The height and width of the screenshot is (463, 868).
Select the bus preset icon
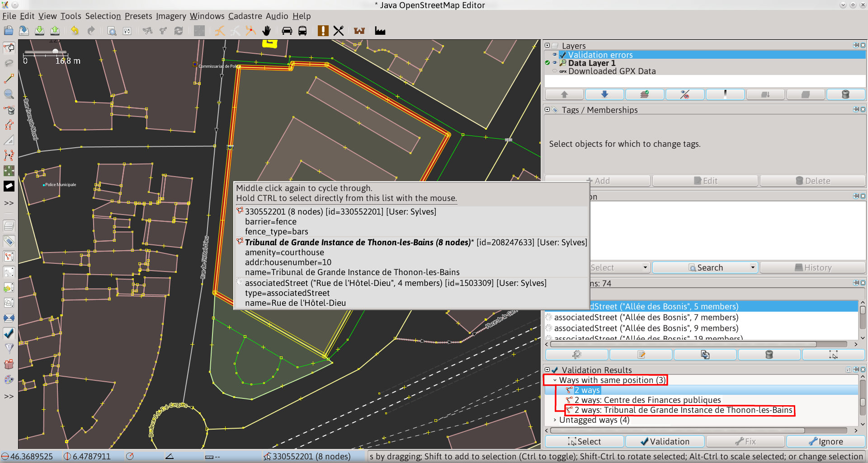click(302, 31)
